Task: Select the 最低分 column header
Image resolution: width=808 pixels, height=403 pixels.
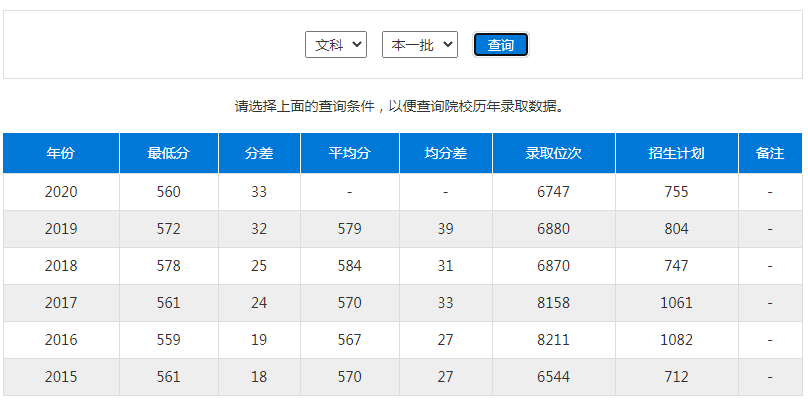Action: 168,153
